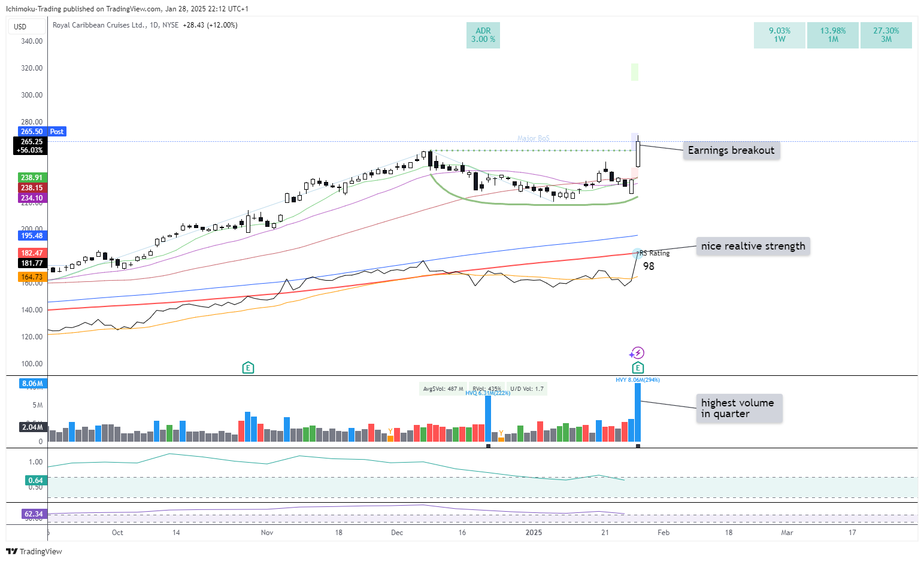Click the Mar date axis label
The width and height of the screenshot is (924, 562).
tap(787, 533)
